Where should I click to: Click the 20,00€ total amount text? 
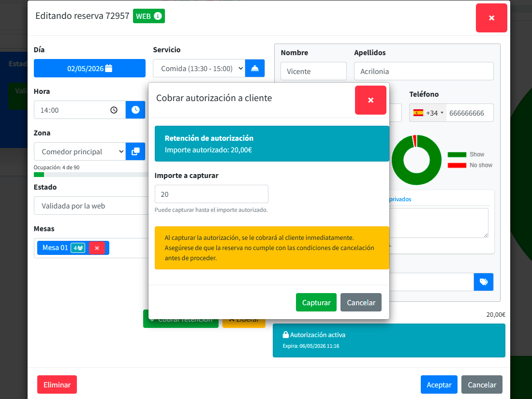[x=496, y=314]
